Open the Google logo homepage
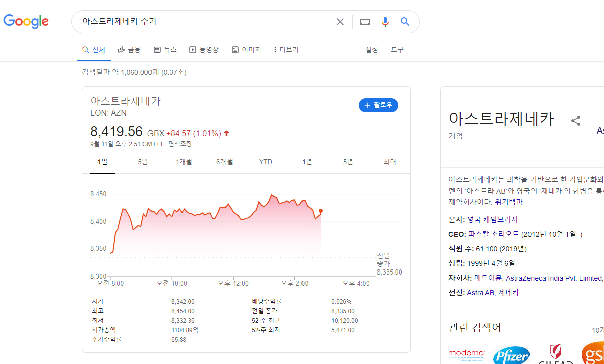The image size is (604, 364). (x=26, y=21)
